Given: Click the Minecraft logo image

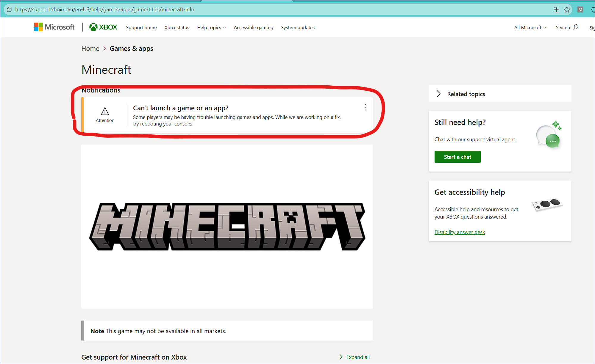Looking at the screenshot, I should click(x=227, y=227).
